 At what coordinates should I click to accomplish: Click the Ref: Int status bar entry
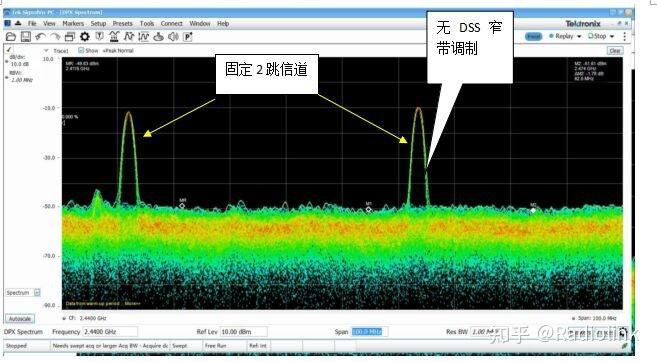coord(258,346)
